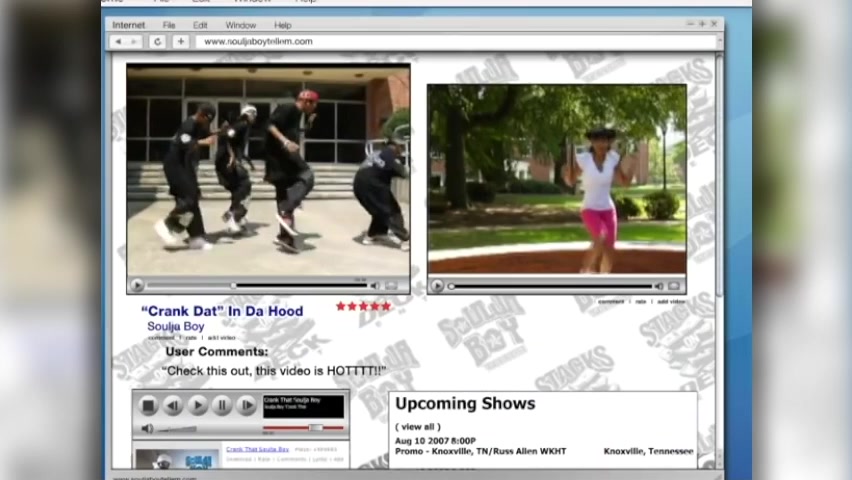The width and height of the screenshot is (852, 480).
Task: Toggle fullscreen on the left video
Action: point(391,285)
